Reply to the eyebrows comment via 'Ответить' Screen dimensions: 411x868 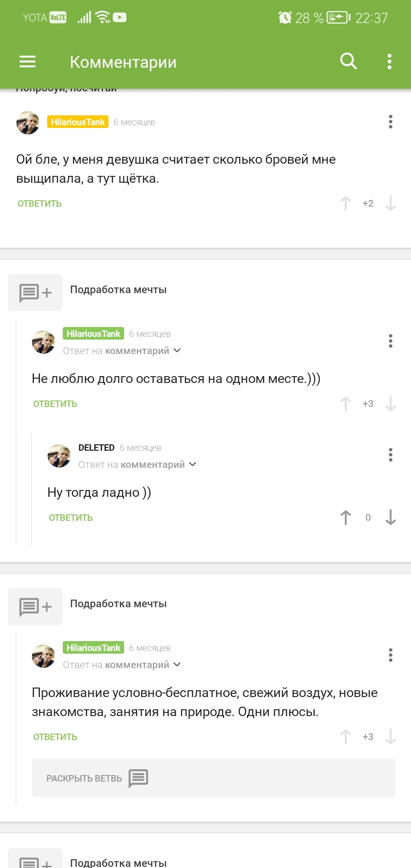pyautogui.click(x=40, y=204)
